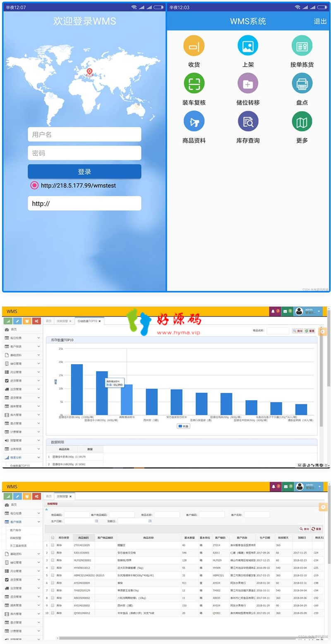Go to 首页 dashboard in the chart page sidebar

(x=22, y=329)
